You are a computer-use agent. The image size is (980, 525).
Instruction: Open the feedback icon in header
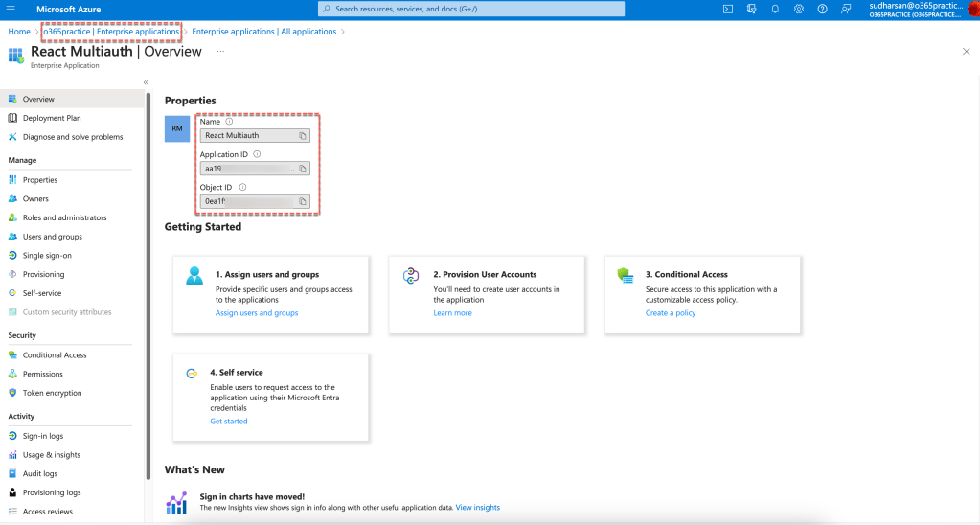846,9
